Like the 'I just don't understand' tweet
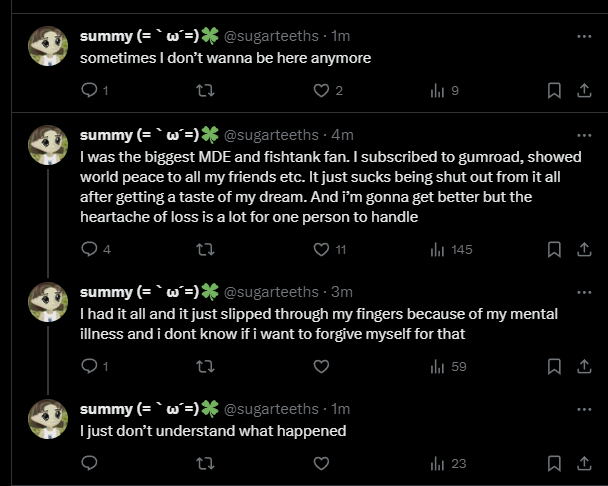 [321, 464]
